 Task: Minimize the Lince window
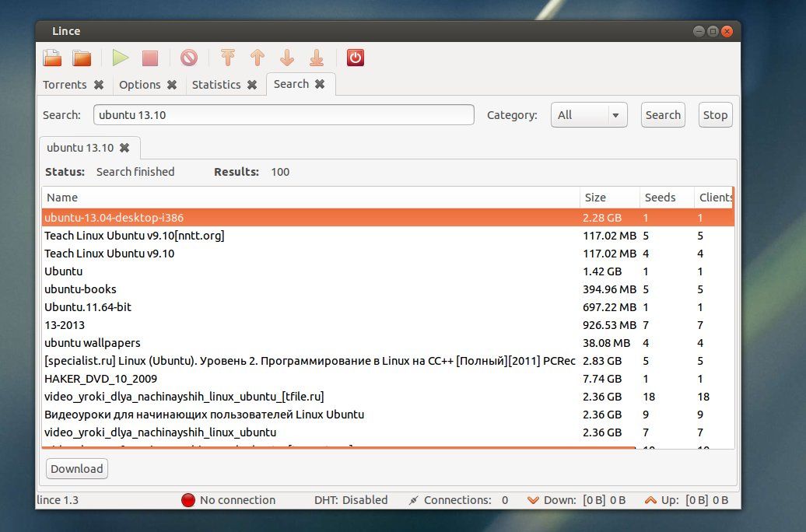click(699, 31)
